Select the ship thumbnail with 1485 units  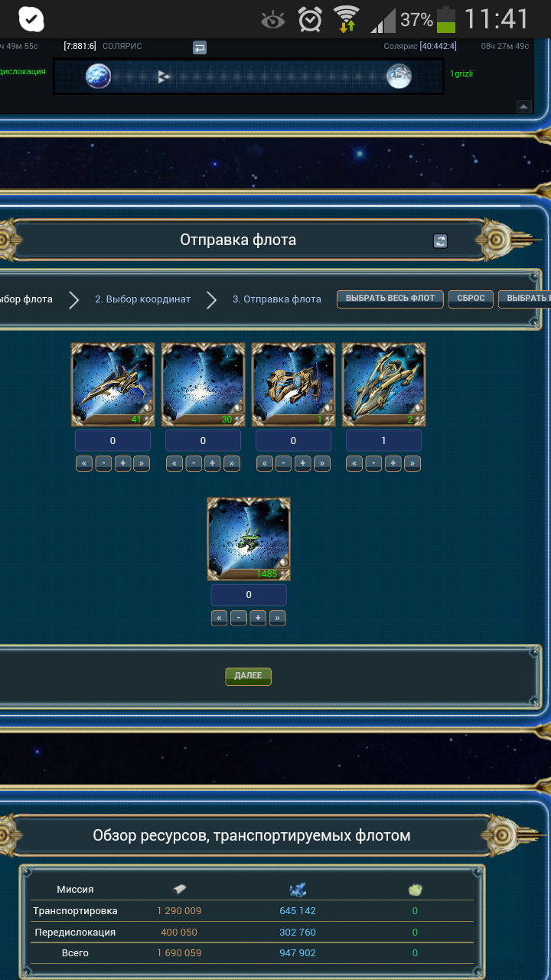(x=249, y=539)
